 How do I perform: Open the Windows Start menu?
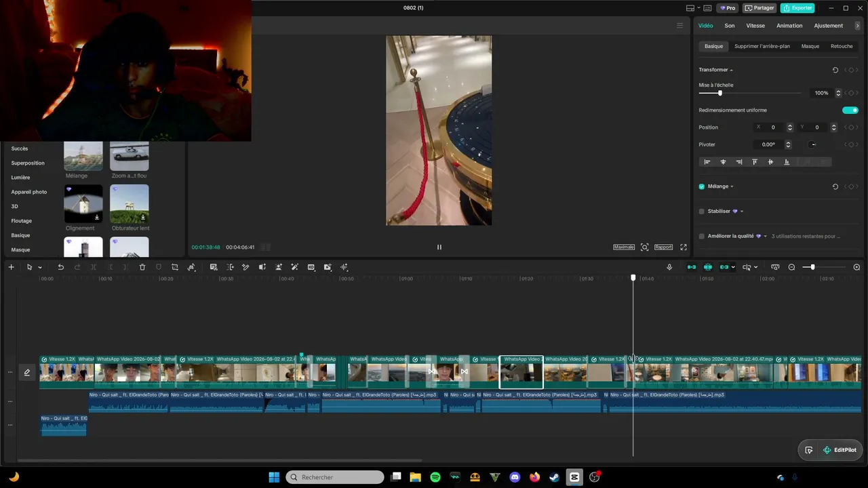tap(274, 477)
